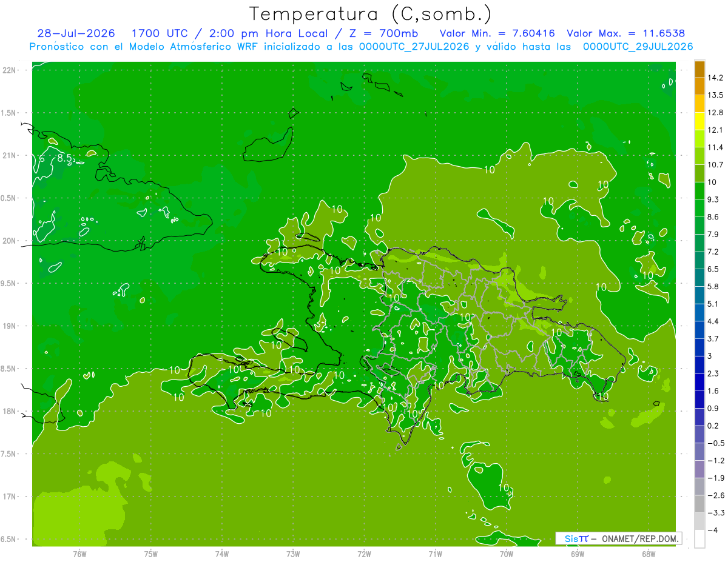
Task: Click the '-4' colorbar label
Action: click(712, 530)
